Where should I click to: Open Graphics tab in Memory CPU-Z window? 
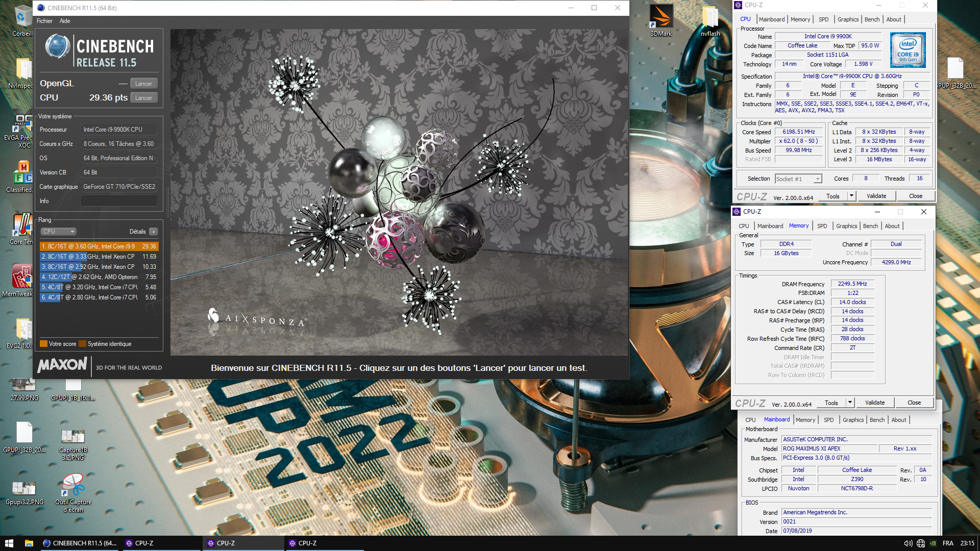[847, 226]
